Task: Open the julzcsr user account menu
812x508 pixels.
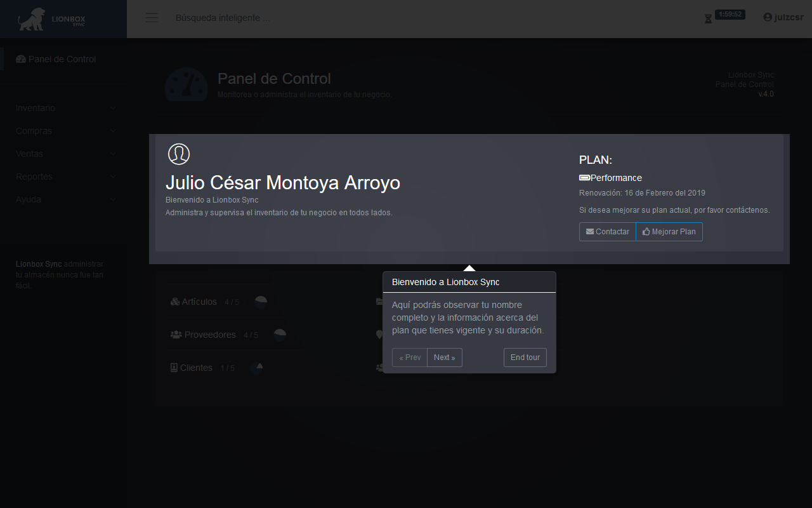Action: [783, 18]
